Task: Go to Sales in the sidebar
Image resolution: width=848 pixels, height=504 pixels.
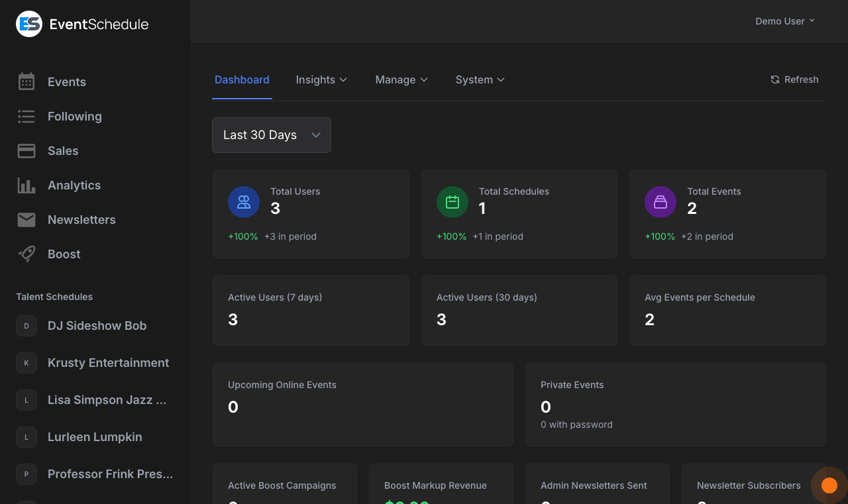Action: (63, 151)
